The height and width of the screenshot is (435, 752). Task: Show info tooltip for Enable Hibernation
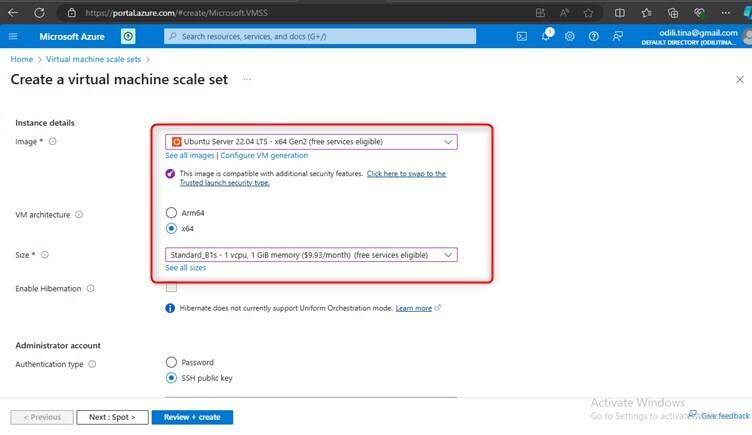point(90,289)
